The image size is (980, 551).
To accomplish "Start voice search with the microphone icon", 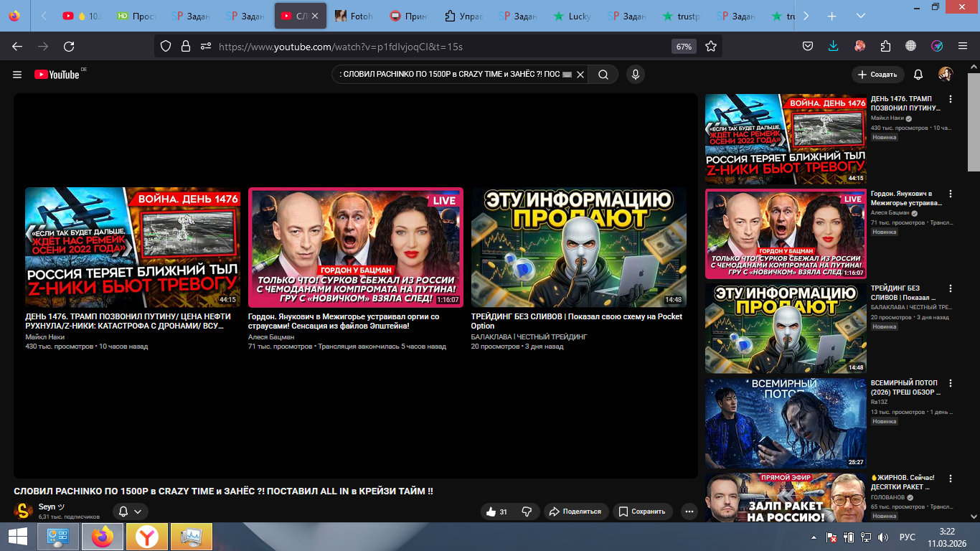I will (x=634, y=75).
